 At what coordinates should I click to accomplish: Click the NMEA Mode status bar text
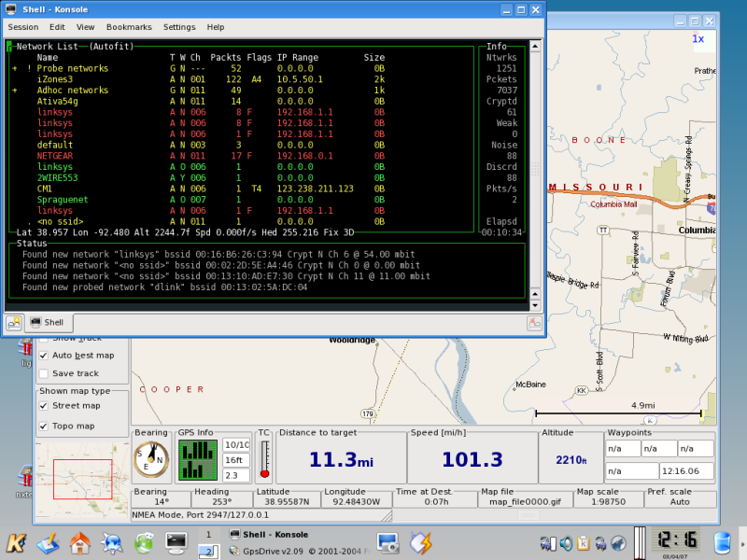tap(200, 515)
